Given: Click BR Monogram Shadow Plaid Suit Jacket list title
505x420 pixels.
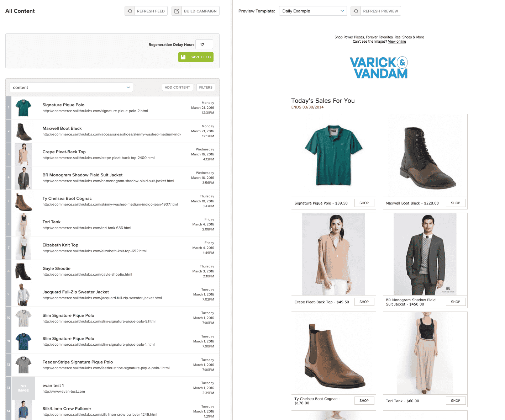Looking at the screenshot, I should pos(83,175).
